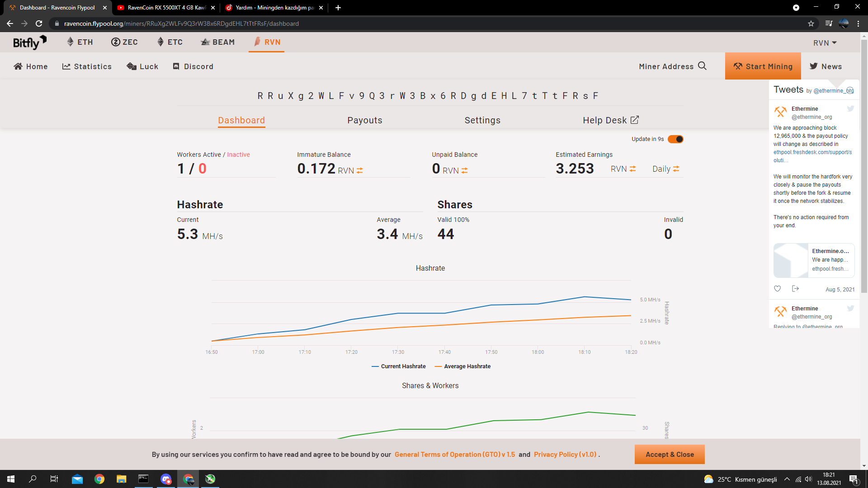The width and height of the screenshot is (868, 488).
Task: Click the Start Mining button
Action: pyautogui.click(x=763, y=66)
